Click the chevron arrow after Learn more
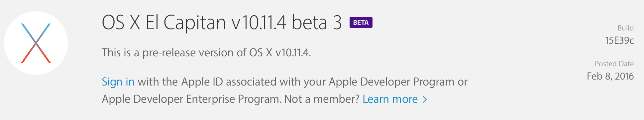Image resolution: width=644 pixels, height=120 pixels. tap(424, 99)
